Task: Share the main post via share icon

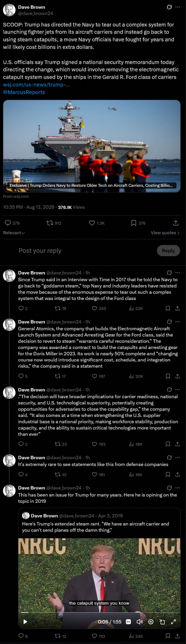Action: pos(176,223)
